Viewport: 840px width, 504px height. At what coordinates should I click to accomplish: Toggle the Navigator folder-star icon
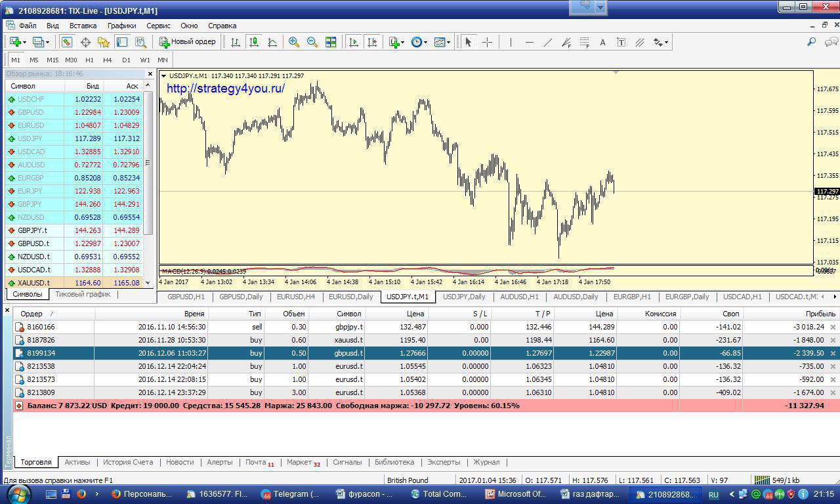(104, 42)
